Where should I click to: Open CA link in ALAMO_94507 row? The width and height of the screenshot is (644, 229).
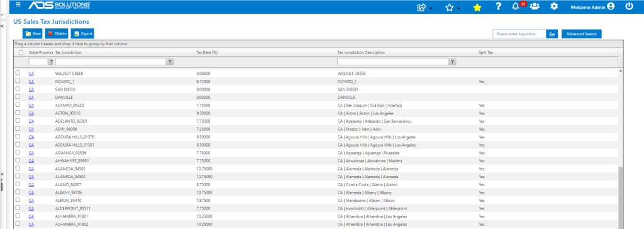31,184
